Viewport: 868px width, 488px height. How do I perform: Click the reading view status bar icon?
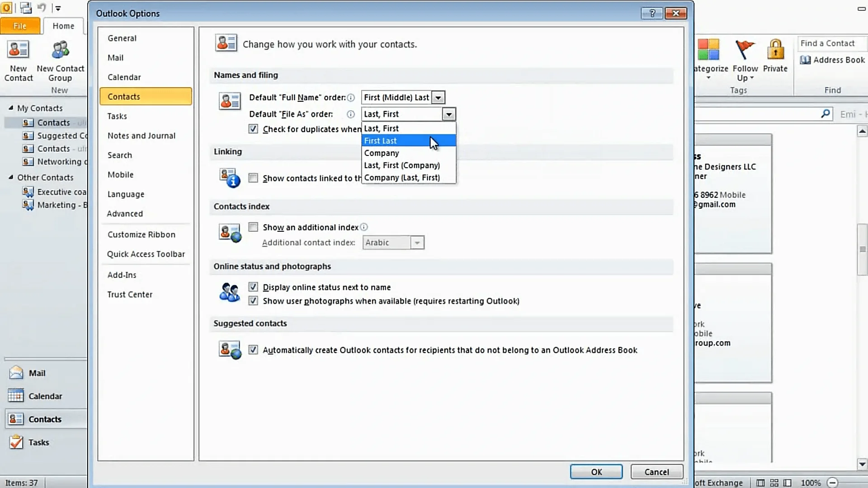tap(788, 483)
